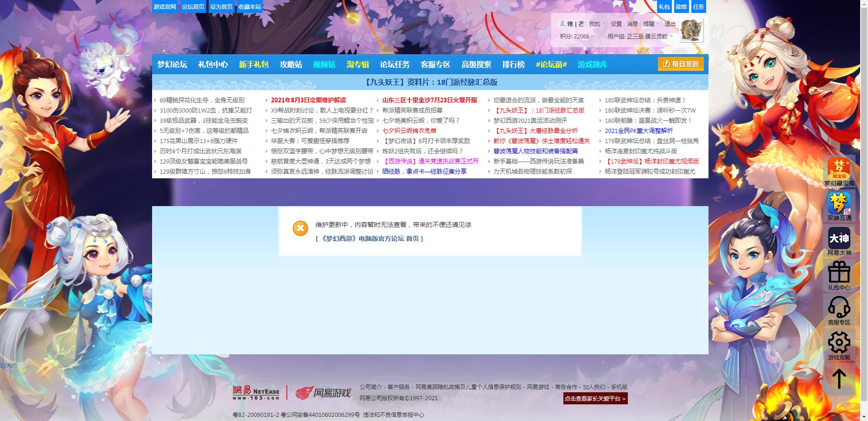Screen dimensions: 868x421
Task: Click the NetEase 163.com logo
Action: (256, 393)
